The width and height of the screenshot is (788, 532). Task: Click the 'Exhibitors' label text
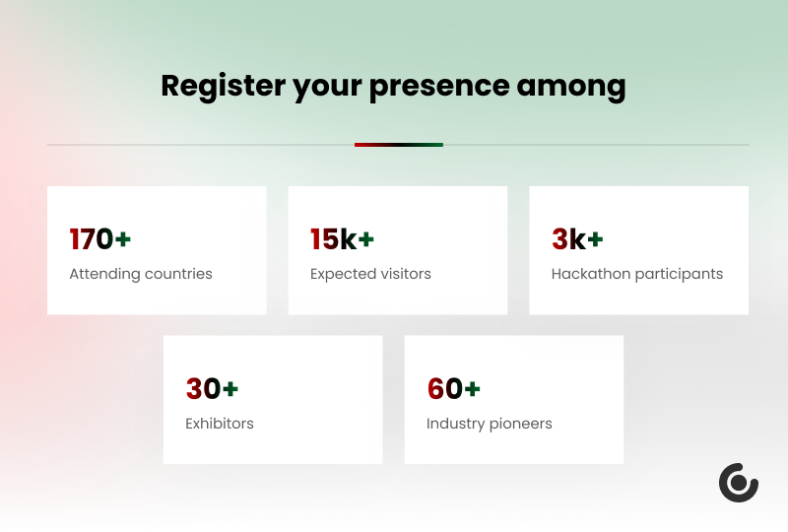219,424
